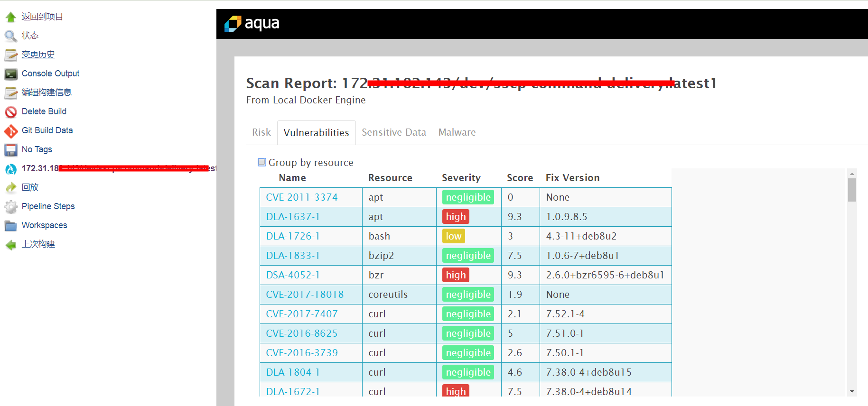Click the green up-arrow return-to-project icon
This screenshot has height=406, width=868.
[x=11, y=17]
